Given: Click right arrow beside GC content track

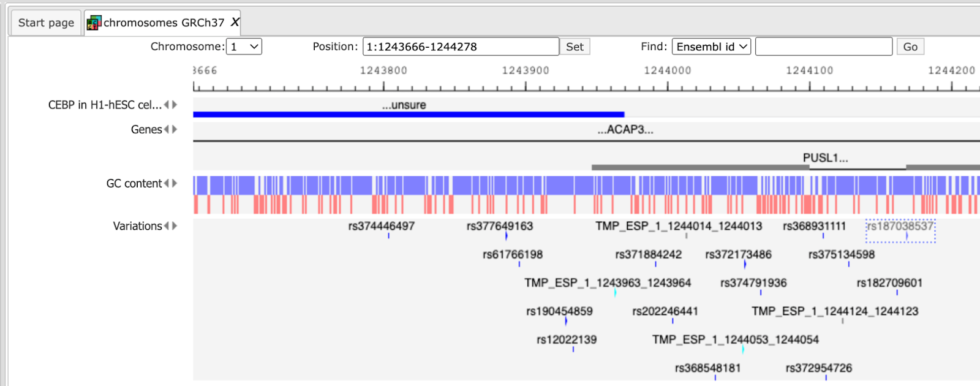Looking at the screenshot, I should tap(175, 183).
